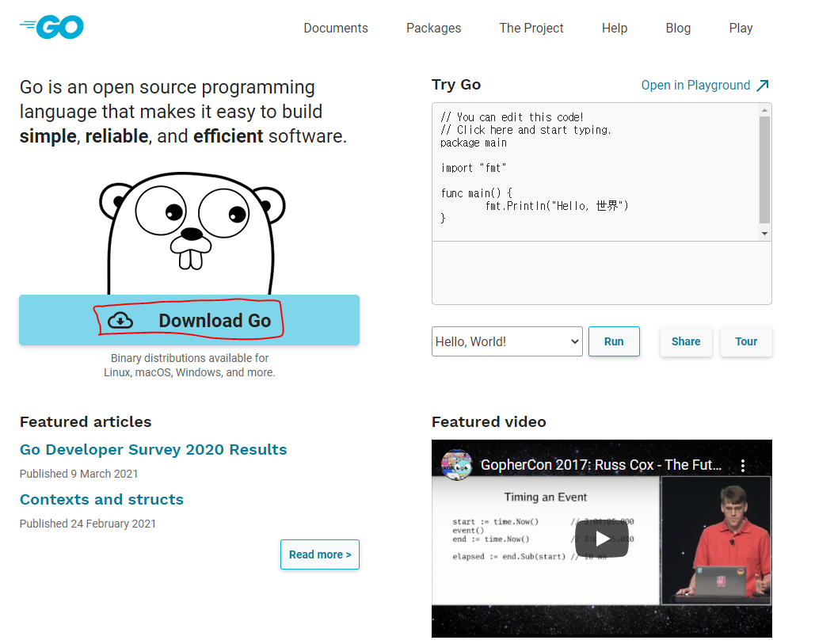The image size is (815, 644).
Task: Click the 'Binary distributions available for' text
Action: click(x=189, y=358)
